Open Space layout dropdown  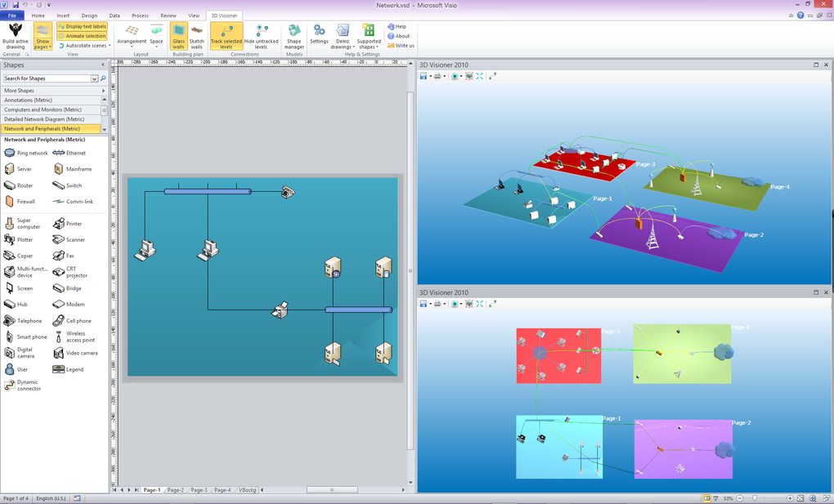click(x=156, y=36)
